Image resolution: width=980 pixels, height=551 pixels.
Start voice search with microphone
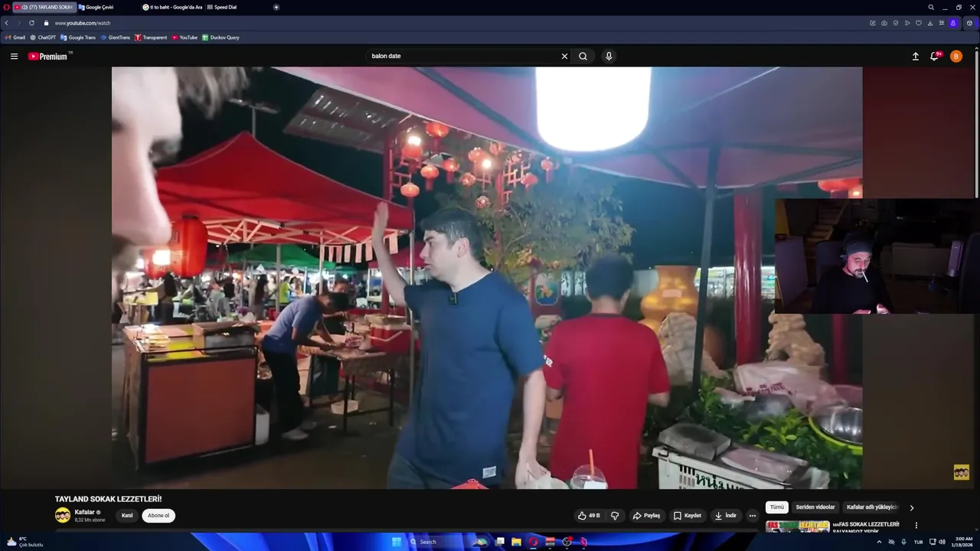click(x=609, y=56)
